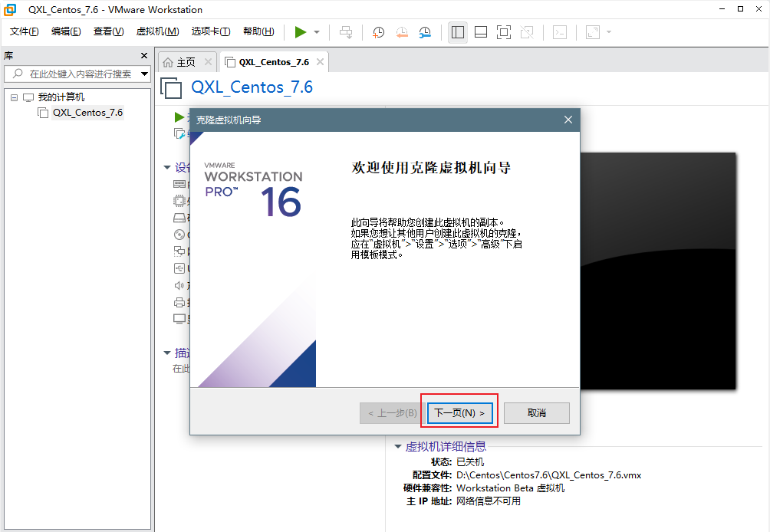Image resolution: width=770 pixels, height=532 pixels.
Task: Click the sound card device icon
Action: pyautogui.click(x=179, y=285)
